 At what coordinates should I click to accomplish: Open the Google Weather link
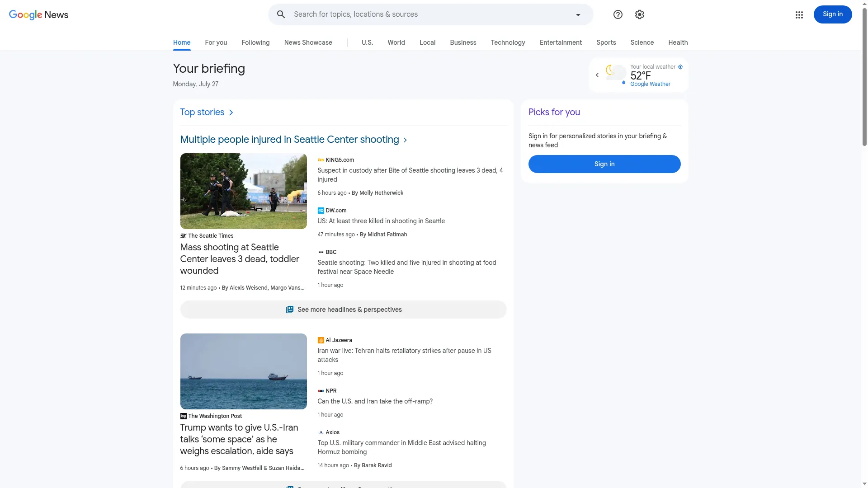point(650,84)
